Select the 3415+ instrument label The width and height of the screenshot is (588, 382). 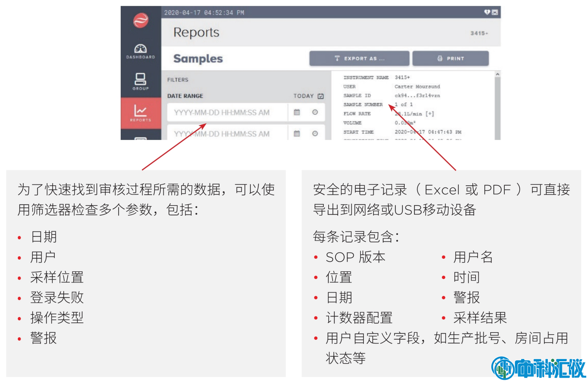click(479, 33)
